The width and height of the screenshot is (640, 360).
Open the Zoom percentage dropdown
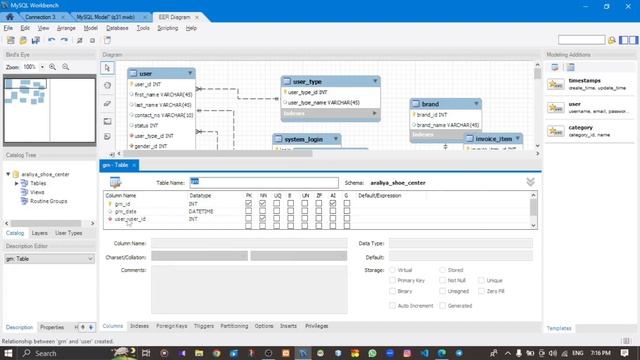[42, 67]
